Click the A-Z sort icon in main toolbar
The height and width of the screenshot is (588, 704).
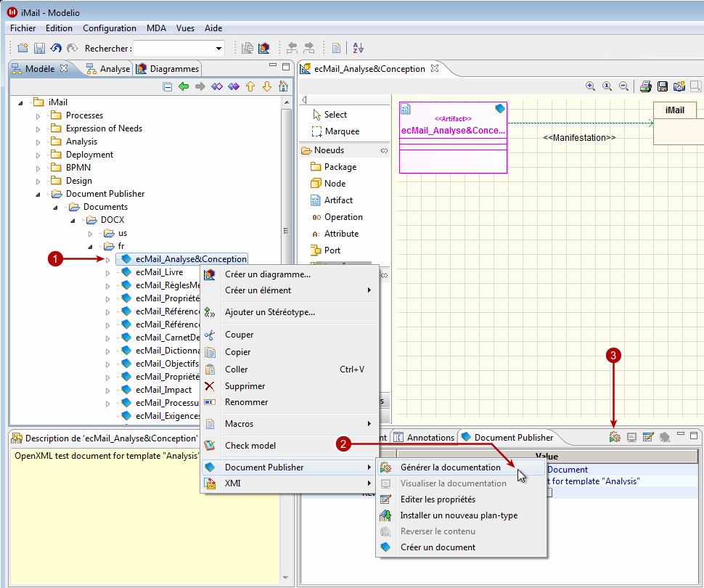point(358,48)
